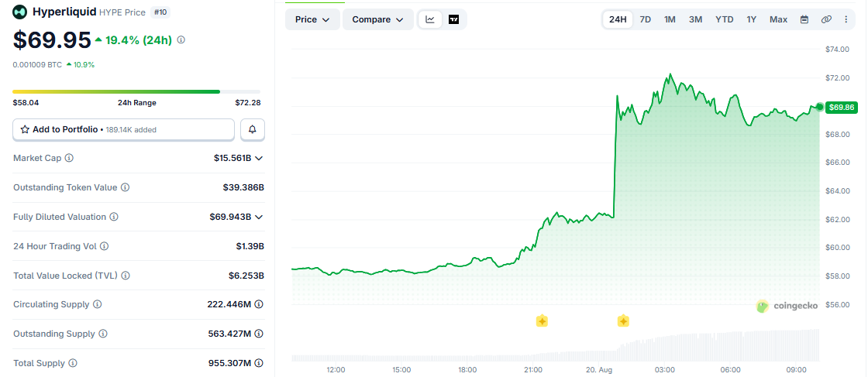The image size is (868, 377).
Task: Click the bell price alert icon
Action: (253, 129)
